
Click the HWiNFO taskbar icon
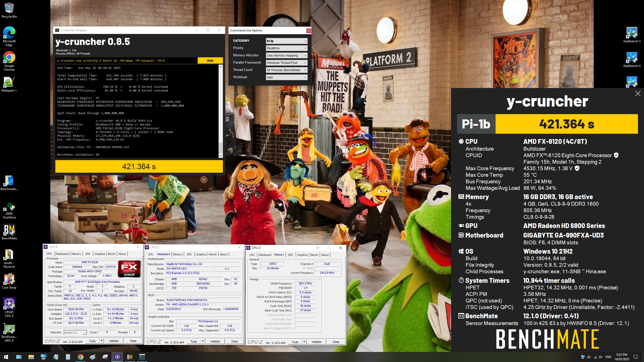tap(43, 357)
